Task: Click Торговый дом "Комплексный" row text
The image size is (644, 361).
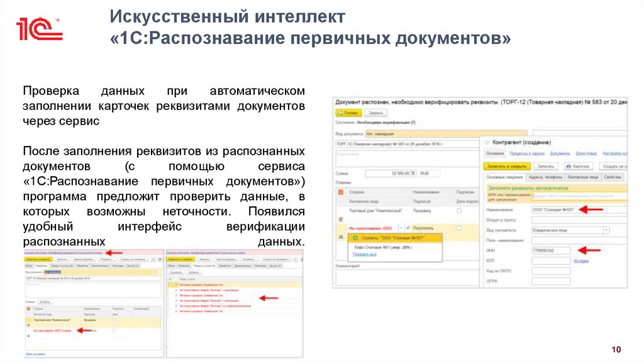Action: point(375,211)
